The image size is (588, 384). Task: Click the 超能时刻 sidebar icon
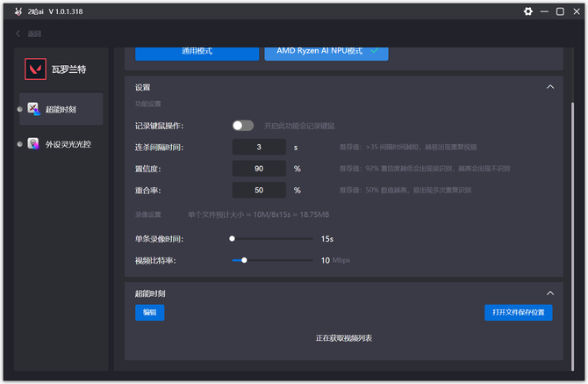(x=33, y=109)
